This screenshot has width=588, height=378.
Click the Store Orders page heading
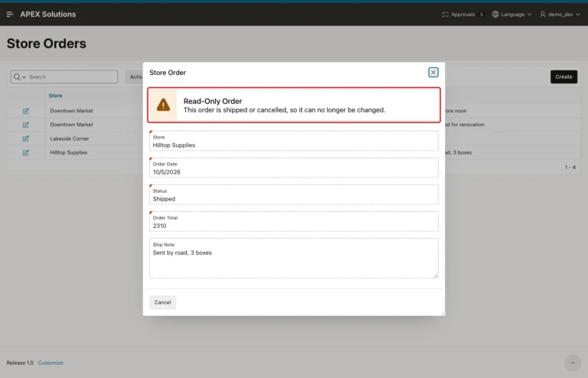(x=47, y=44)
